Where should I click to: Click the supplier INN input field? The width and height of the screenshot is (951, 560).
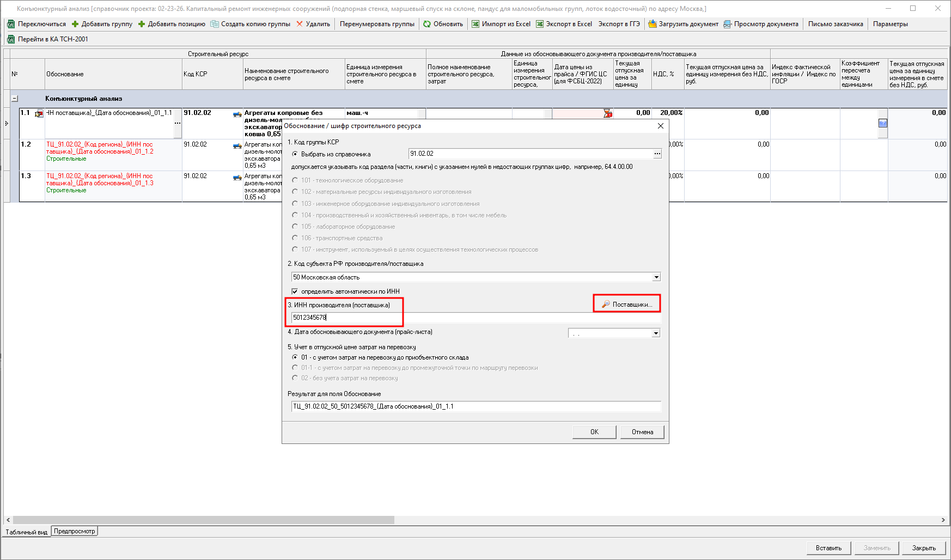pos(346,318)
